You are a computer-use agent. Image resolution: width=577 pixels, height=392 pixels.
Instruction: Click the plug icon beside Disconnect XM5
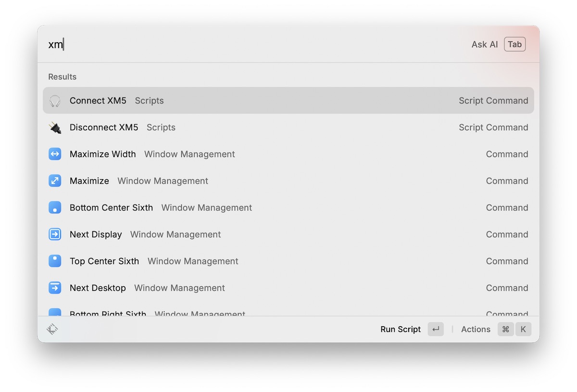(55, 127)
